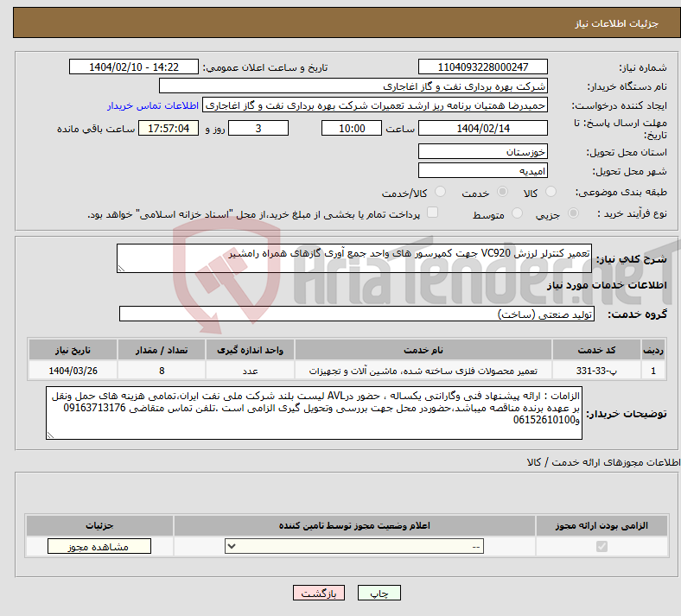Click the کد خدمت column header
Viewport: 681px width, 616px height.
596,350
